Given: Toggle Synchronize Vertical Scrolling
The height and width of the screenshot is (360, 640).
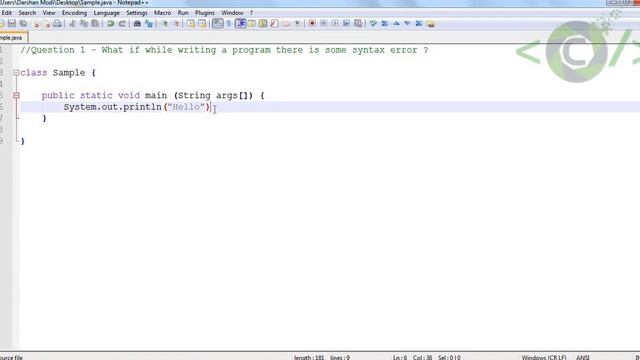Looking at the screenshot, I should click(191, 24).
